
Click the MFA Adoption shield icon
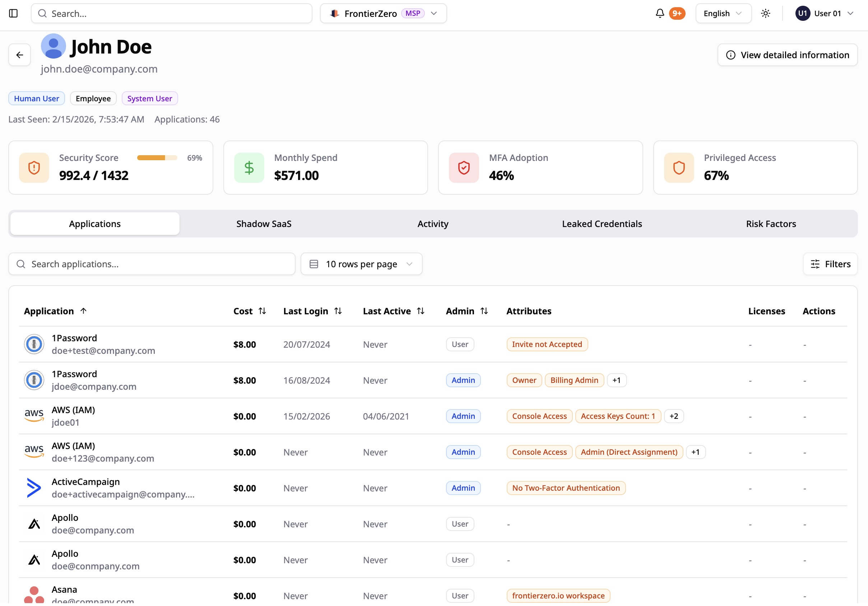(464, 167)
